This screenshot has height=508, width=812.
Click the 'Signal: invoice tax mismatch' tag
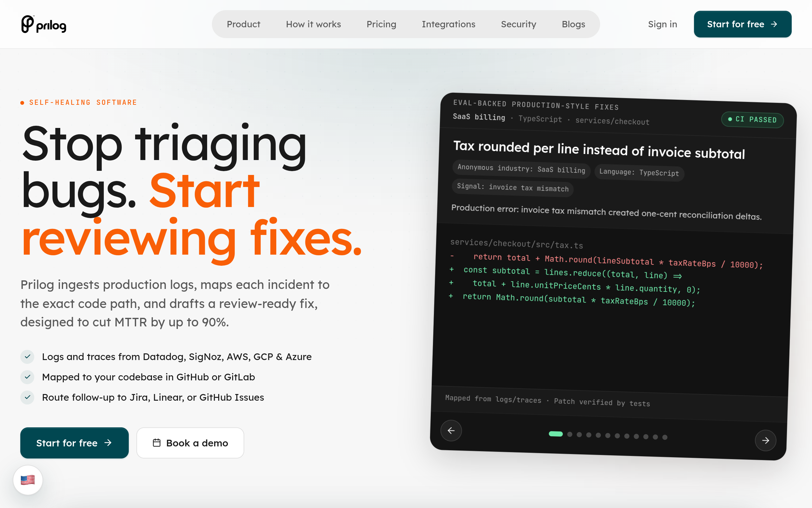pyautogui.click(x=513, y=188)
